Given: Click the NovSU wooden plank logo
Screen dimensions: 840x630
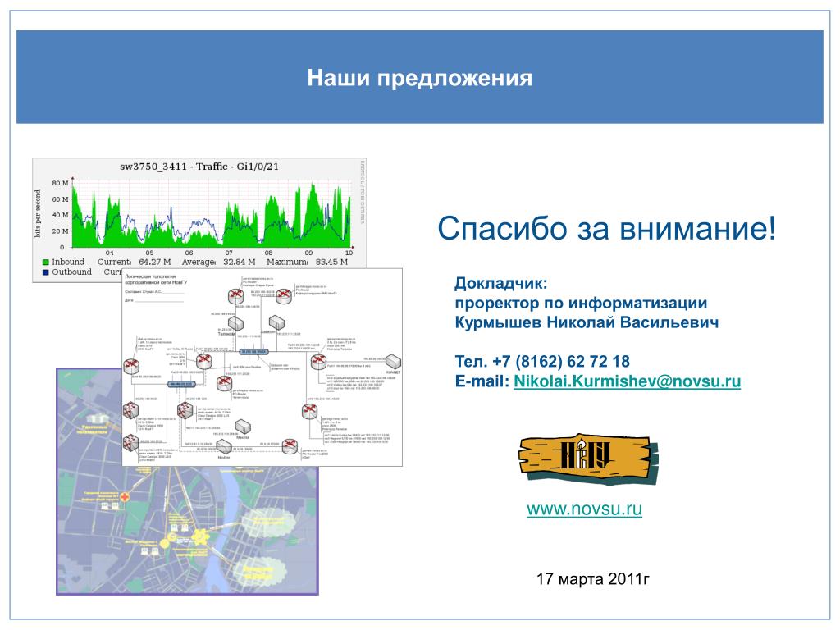Looking at the screenshot, I should click(588, 459).
